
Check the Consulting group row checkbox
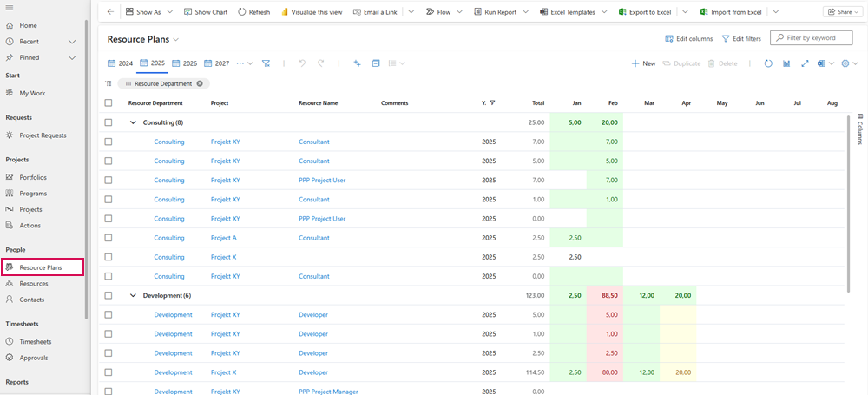click(x=108, y=122)
